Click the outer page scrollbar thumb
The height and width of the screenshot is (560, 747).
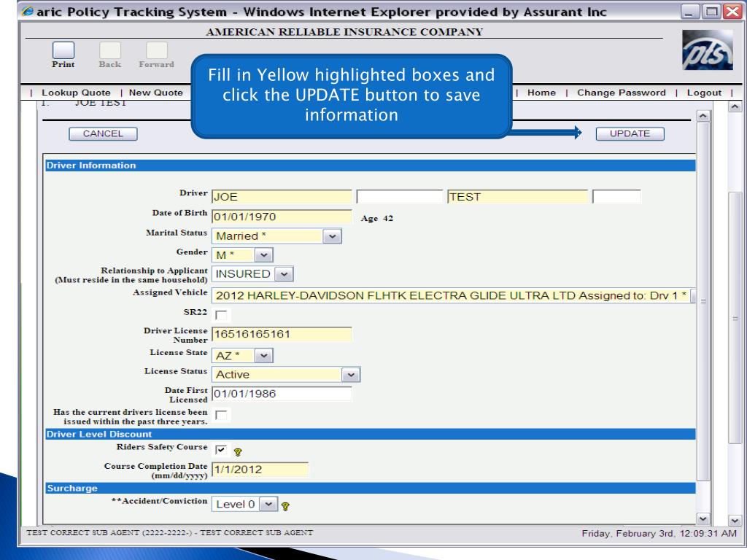(x=735, y=318)
